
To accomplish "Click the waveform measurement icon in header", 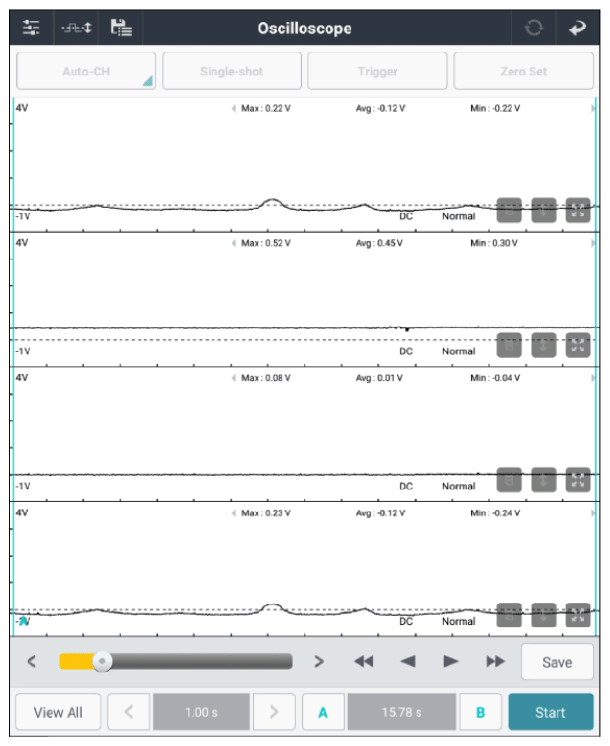I will coord(76,27).
